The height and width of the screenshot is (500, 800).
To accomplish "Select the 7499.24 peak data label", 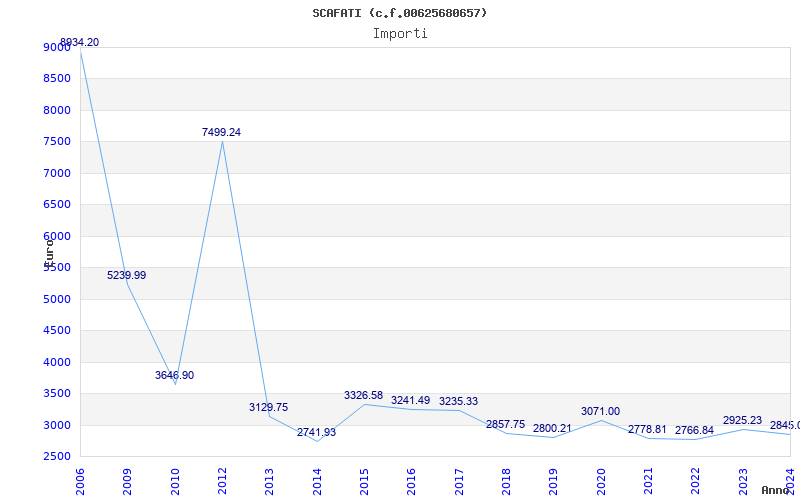I will 222,132.
